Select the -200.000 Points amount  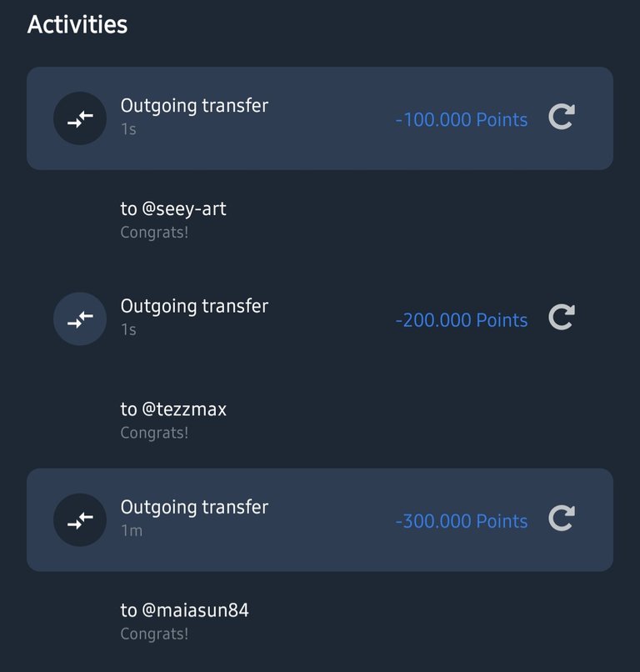point(462,320)
